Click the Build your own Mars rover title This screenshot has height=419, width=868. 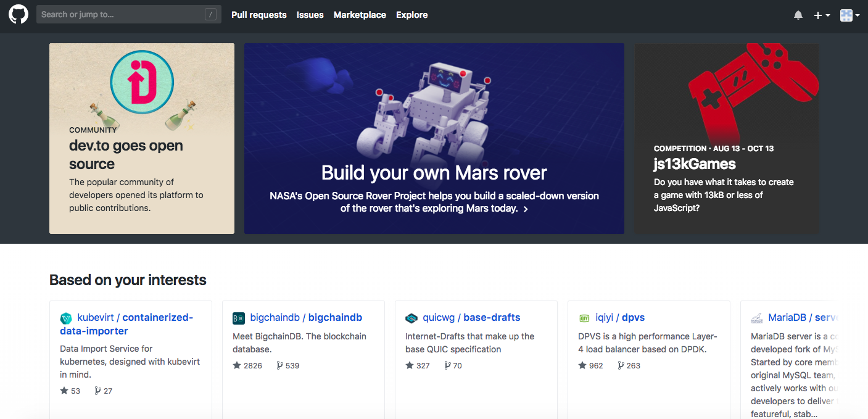pos(434,172)
